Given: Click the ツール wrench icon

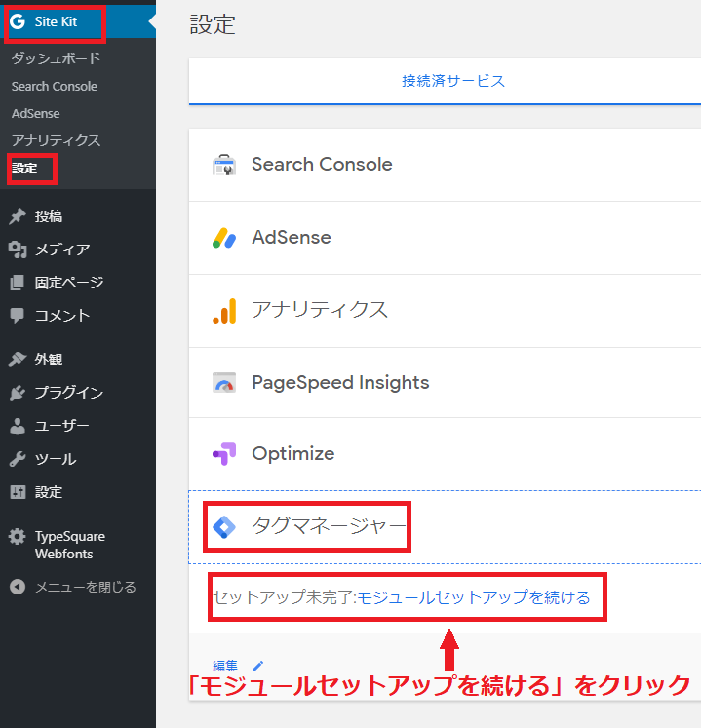Looking at the screenshot, I should pos(18,459).
